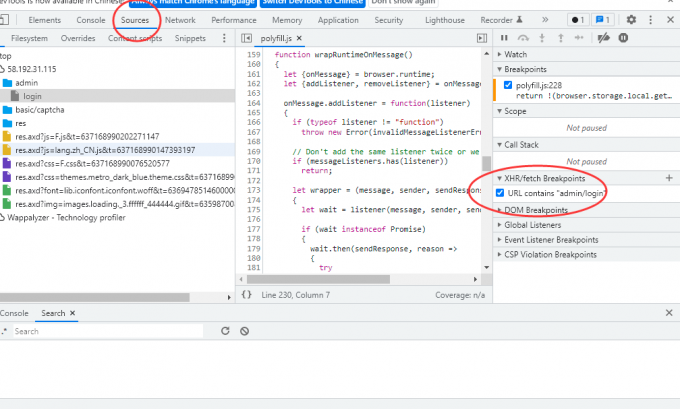Open DevTools more options menu
Screen dimensions: 680x409
click(x=650, y=20)
